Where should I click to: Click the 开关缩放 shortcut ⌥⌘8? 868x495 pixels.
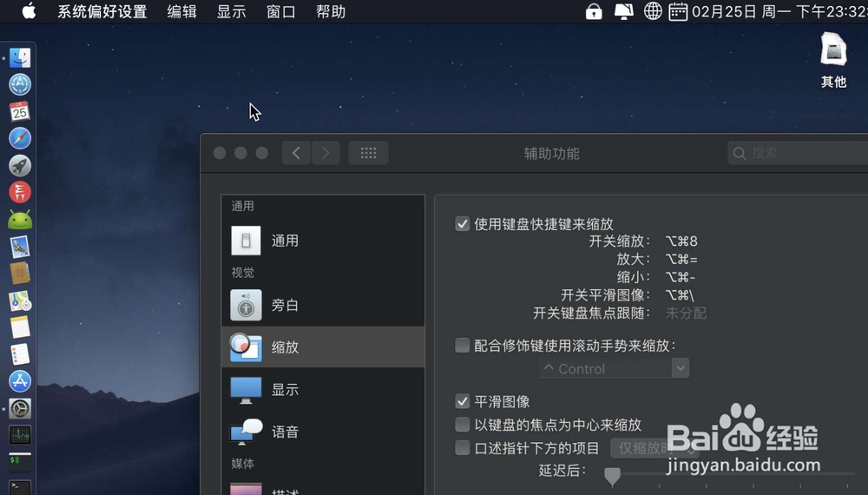coord(681,241)
